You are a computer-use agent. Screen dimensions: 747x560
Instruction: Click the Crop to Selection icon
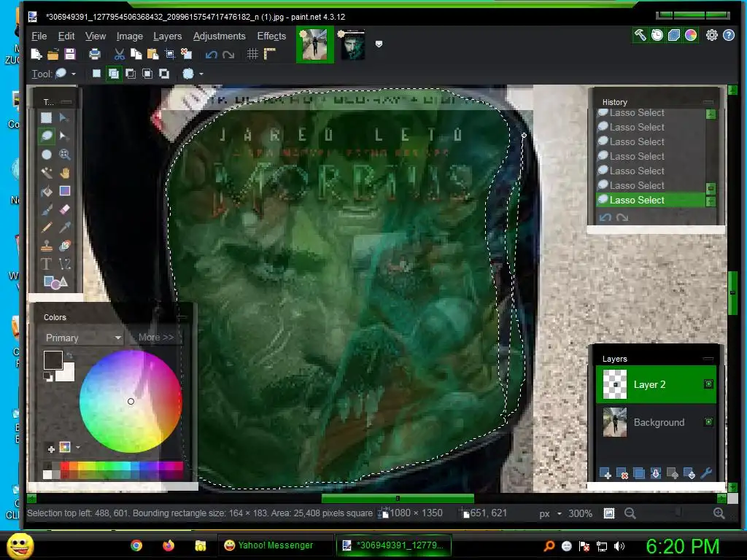pyautogui.click(x=169, y=54)
